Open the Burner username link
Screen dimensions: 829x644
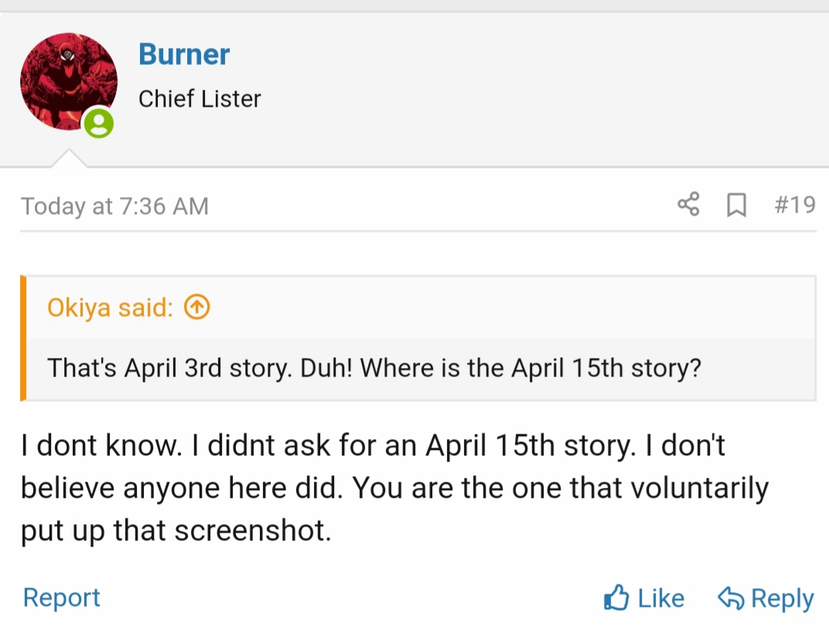coord(184,55)
